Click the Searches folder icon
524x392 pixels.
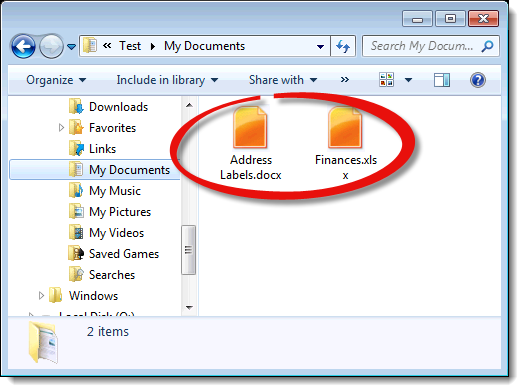click(x=76, y=274)
